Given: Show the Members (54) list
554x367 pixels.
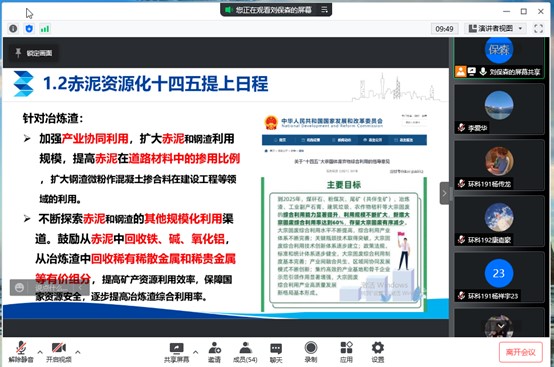Looking at the screenshot, I should [245, 352].
